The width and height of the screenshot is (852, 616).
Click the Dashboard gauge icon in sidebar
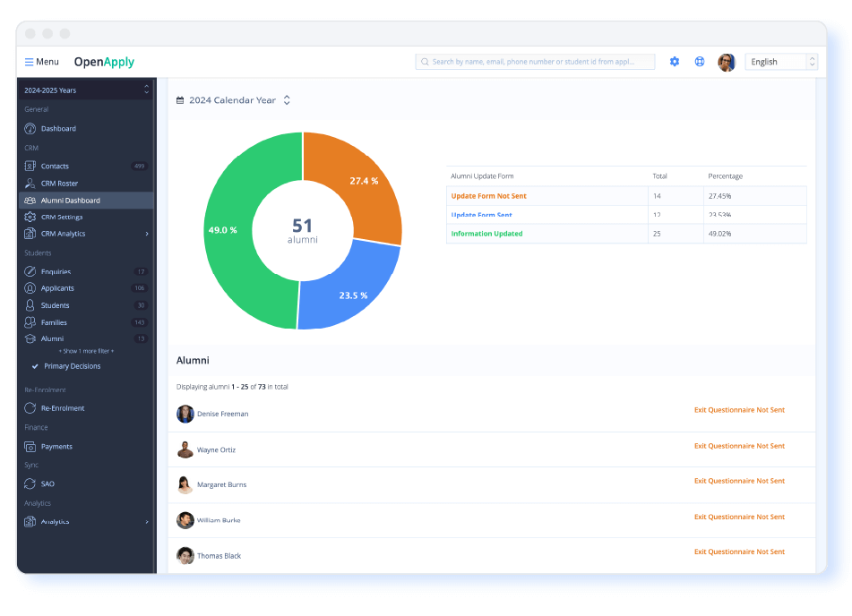[x=30, y=129]
